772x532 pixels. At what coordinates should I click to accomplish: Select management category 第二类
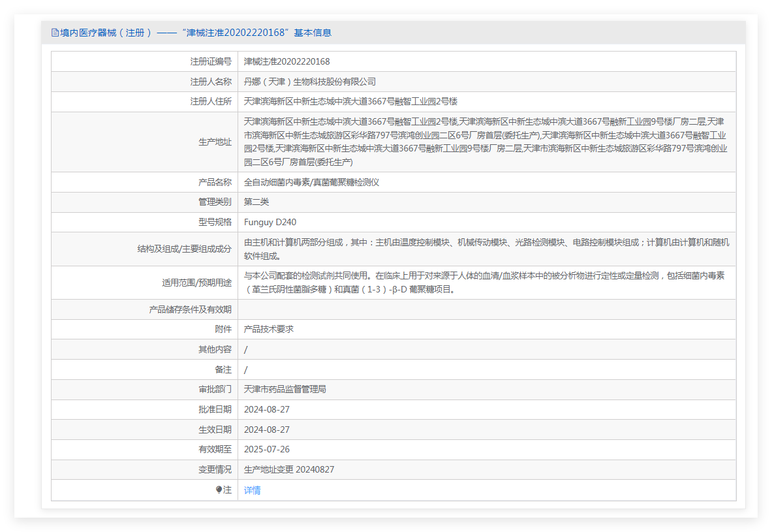(x=256, y=202)
